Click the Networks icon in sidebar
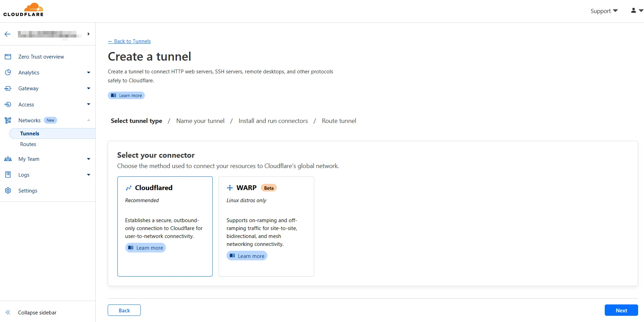 coord(8,120)
